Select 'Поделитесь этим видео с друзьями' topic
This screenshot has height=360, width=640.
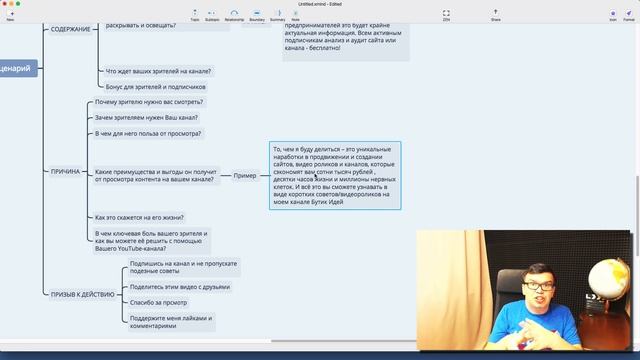tap(180, 287)
